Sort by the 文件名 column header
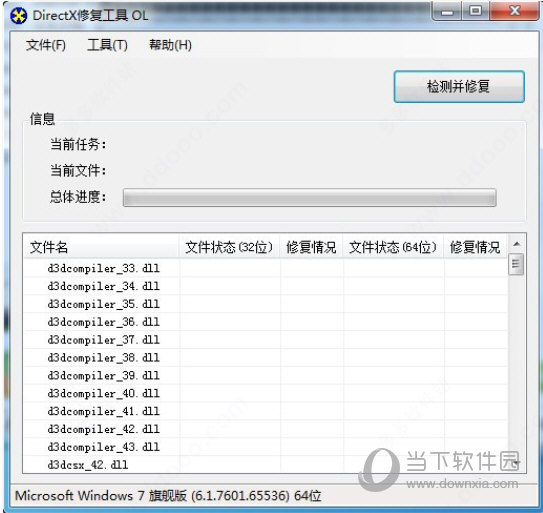Screen dimensions: 543x513 coord(101,247)
